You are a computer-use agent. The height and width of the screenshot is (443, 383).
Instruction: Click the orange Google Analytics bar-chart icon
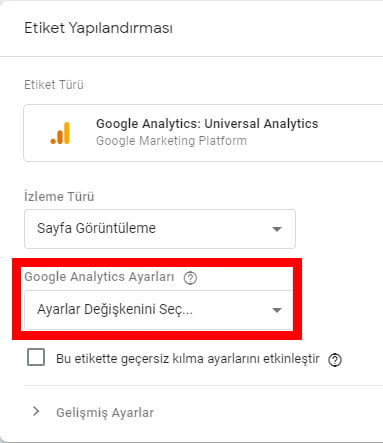pyautogui.click(x=60, y=133)
